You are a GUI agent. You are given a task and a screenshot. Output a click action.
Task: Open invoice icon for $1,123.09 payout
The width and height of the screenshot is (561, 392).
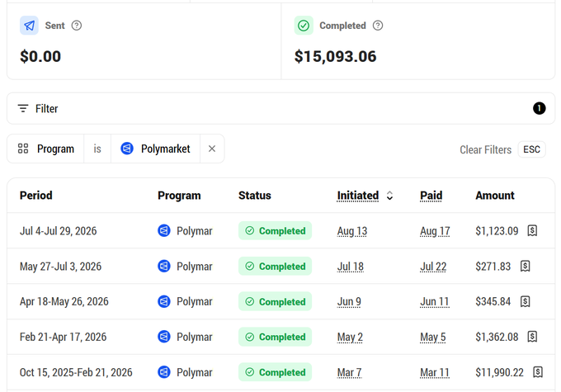pyautogui.click(x=532, y=230)
